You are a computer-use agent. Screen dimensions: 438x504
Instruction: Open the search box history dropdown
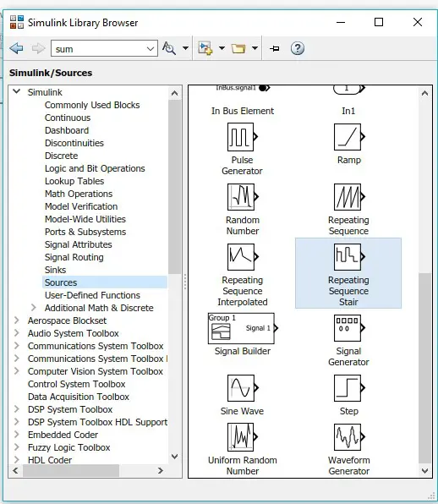[x=150, y=49]
